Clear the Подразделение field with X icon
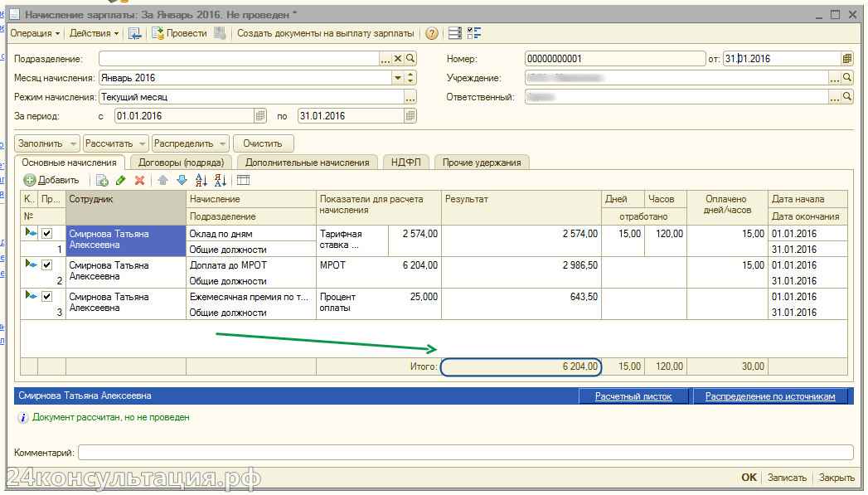Image resolution: width=868 pixels, height=495 pixels. pyautogui.click(x=397, y=59)
